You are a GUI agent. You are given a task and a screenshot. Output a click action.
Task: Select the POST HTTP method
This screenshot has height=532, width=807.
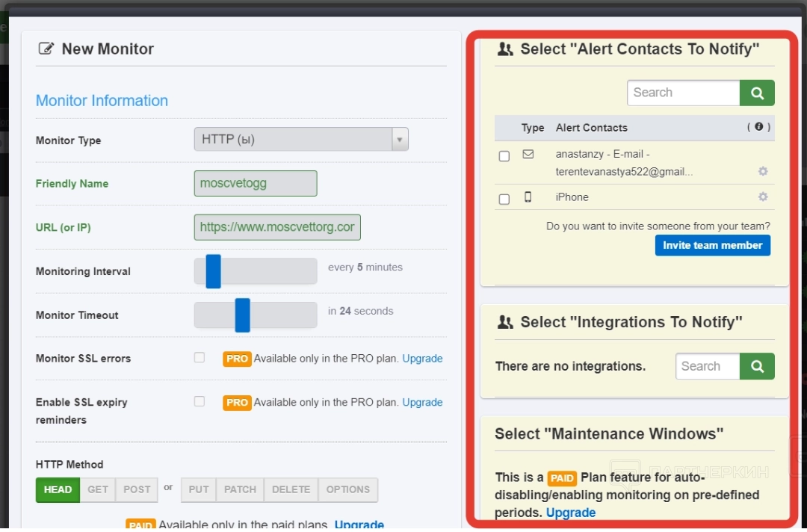click(137, 489)
